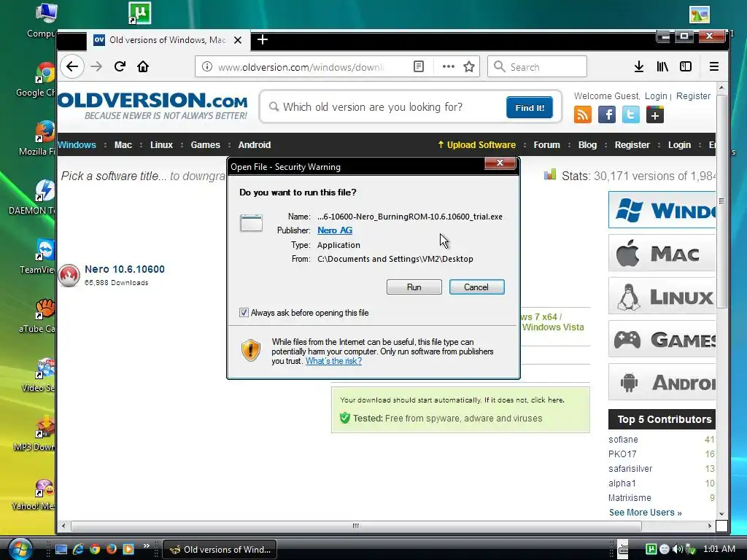Viewport: 747px width, 560px height.
Task: Click the security shield warning icon
Action: [x=251, y=351]
